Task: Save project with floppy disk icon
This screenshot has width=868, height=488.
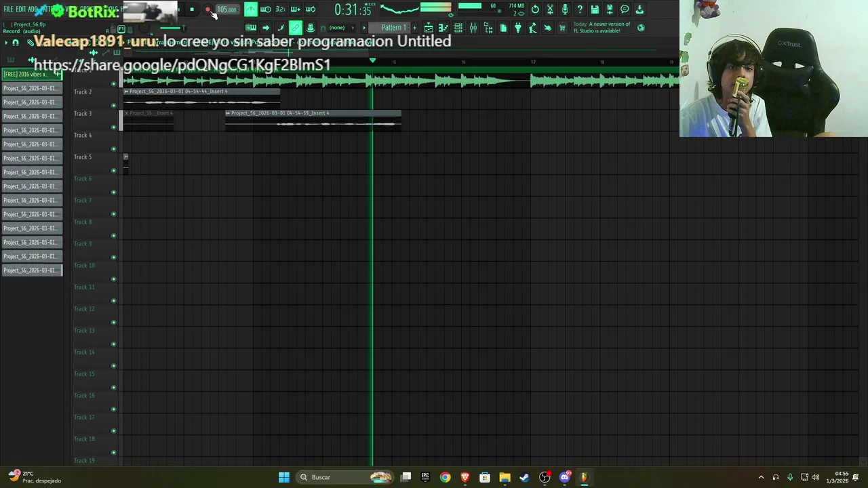Action: point(595,9)
